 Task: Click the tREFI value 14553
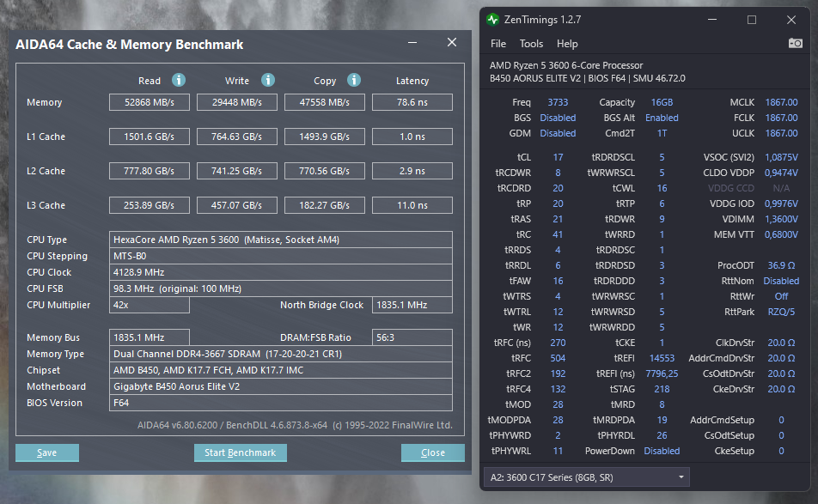click(662, 358)
